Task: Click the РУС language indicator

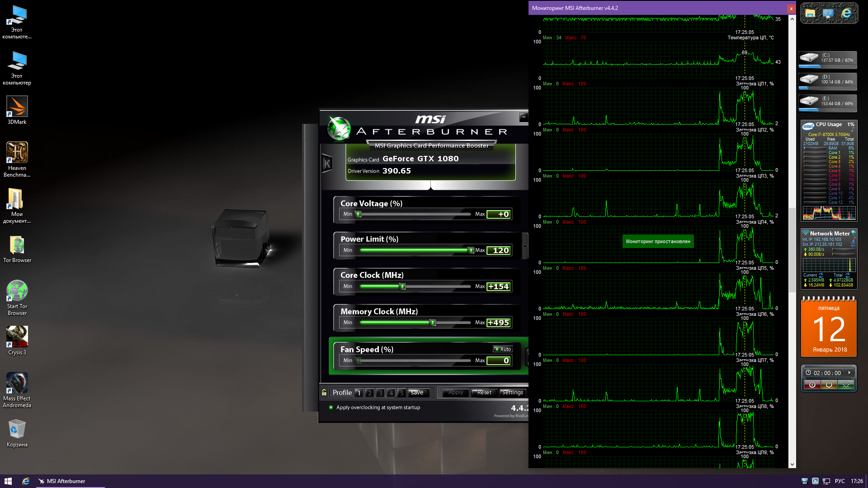Action: click(x=840, y=481)
